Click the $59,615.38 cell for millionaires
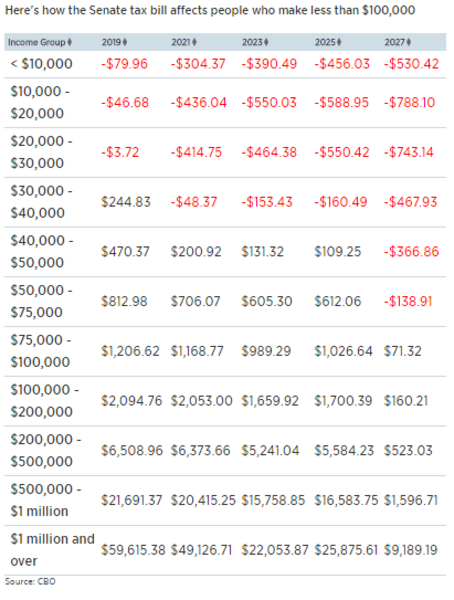454x600 pixels. (x=133, y=550)
